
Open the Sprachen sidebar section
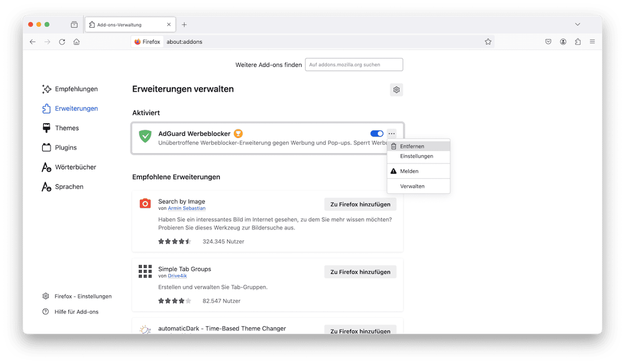pos(63,187)
